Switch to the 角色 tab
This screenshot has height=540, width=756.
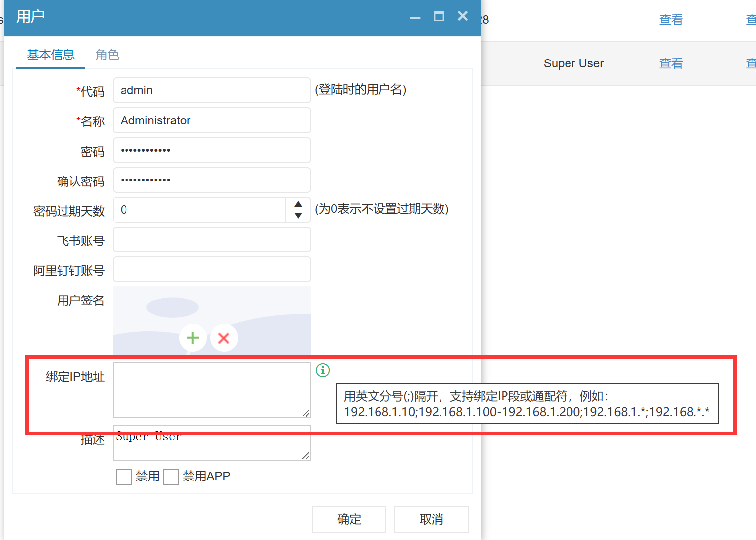click(107, 55)
